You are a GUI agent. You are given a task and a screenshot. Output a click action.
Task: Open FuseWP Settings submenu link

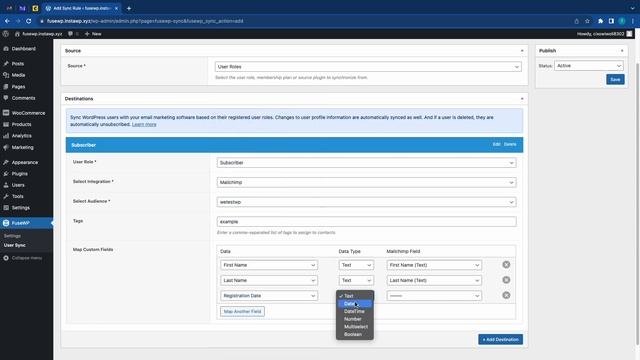pos(12,236)
